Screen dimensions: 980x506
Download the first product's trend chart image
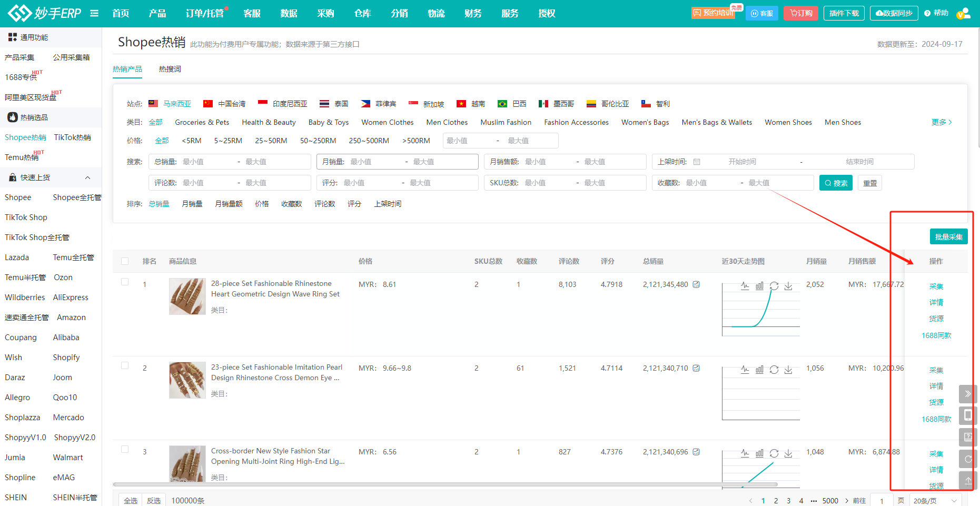(x=788, y=286)
